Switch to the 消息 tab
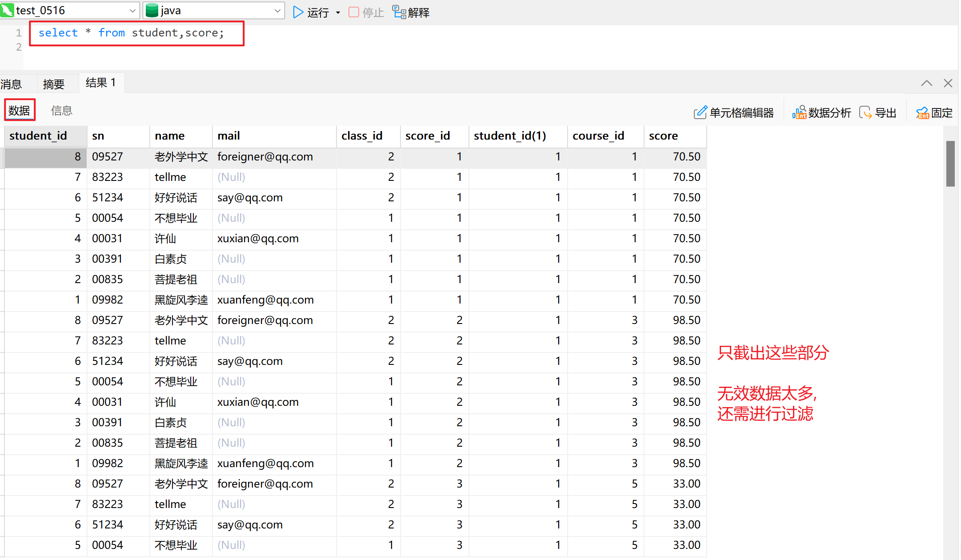961x560 pixels. 11,84
